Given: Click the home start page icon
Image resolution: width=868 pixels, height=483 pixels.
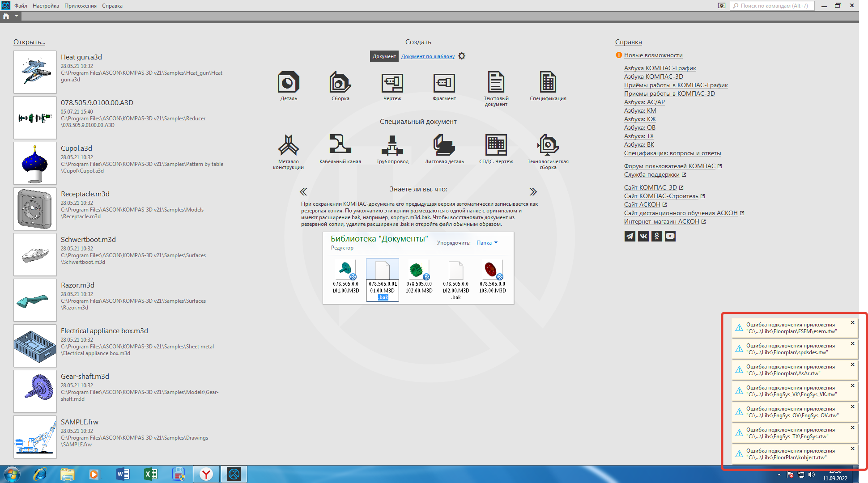Looking at the screenshot, I should [x=6, y=16].
